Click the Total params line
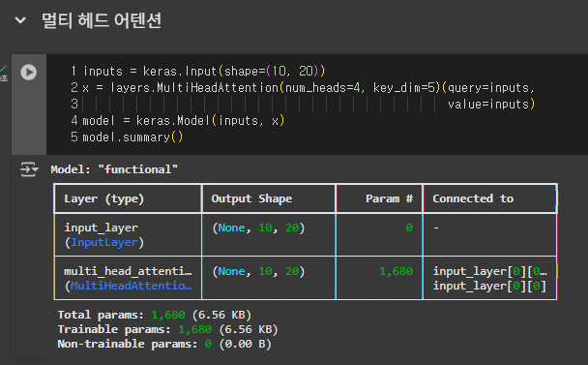Screen dimensions: 588x365 click(x=154, y=315)
